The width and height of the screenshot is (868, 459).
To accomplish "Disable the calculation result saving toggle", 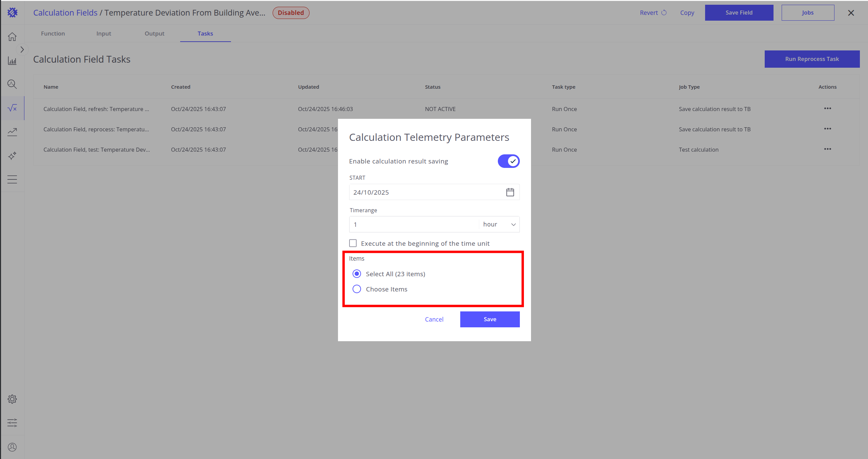I will [x=508, y=161].
